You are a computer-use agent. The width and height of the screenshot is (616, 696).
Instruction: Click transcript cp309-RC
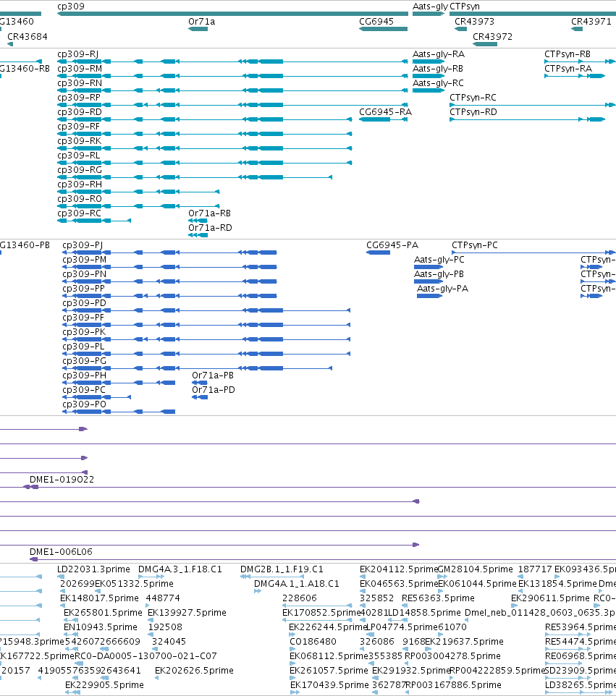tap(79, 213)
